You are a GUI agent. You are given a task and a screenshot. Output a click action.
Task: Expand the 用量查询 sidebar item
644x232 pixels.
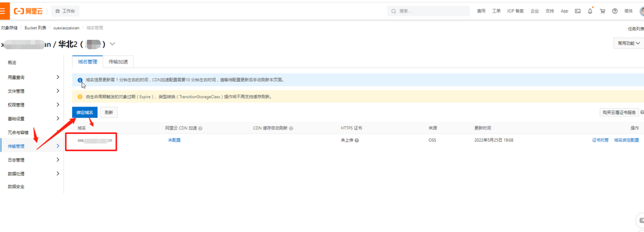tap(33, 77)
